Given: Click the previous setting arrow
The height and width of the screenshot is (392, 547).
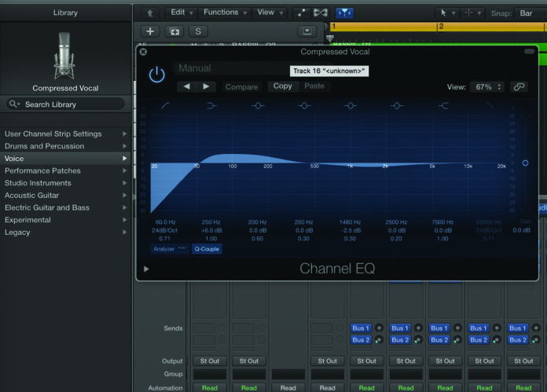Looking at the screenshot, I should tap(186, 86).
